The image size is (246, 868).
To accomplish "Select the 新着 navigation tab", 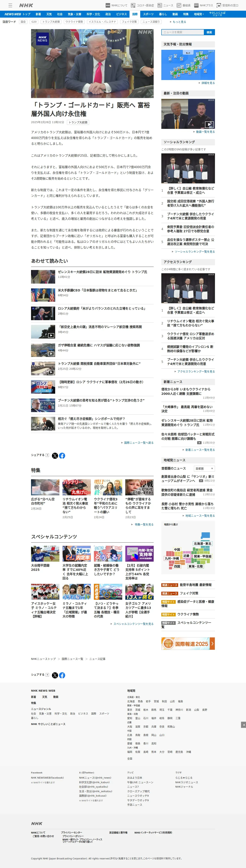I will [39, 14].
